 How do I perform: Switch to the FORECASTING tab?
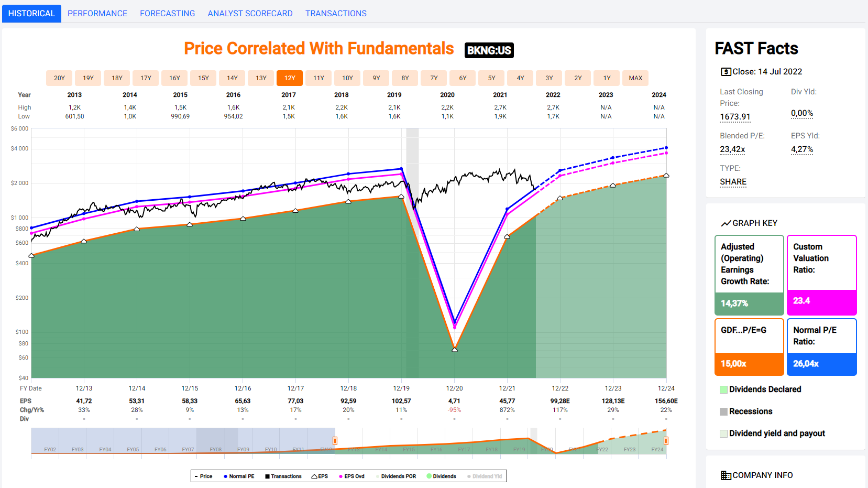[x=167, y=14]
